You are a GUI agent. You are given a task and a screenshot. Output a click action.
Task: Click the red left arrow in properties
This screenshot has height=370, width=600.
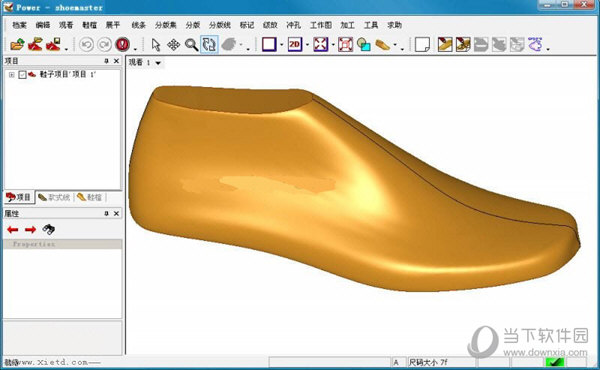pyautogui.click(x=13, y=230)
